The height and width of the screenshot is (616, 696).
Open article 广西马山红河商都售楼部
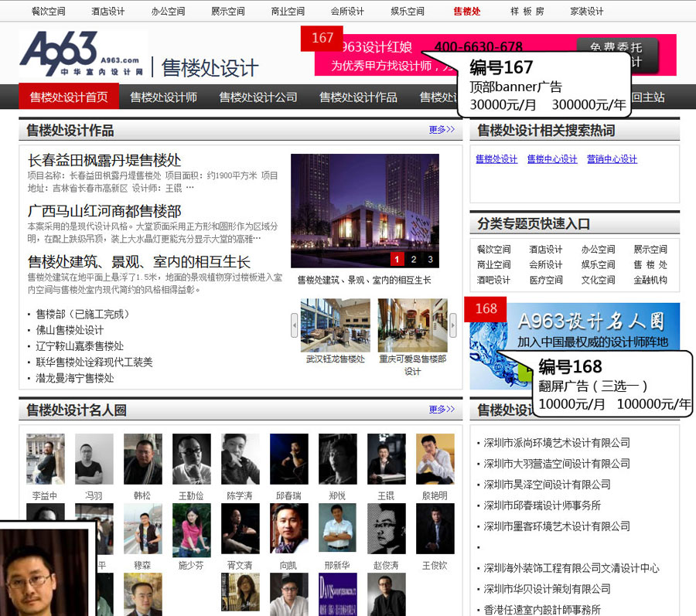pos(104,211)
